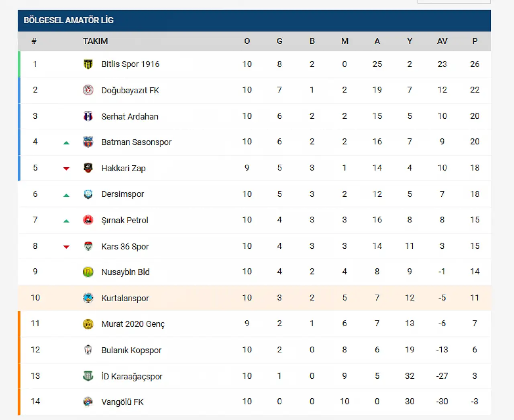
Task: Click the Kars 36 Spor name
Action: click(125, 246)
